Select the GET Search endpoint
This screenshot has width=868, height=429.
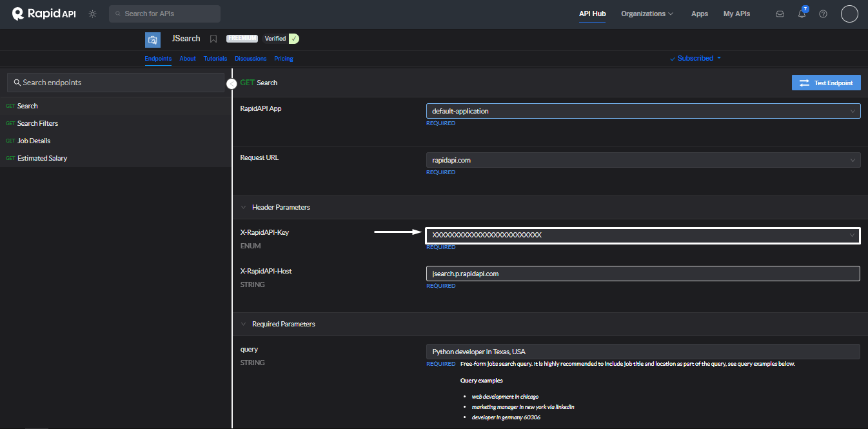(115, 106)
